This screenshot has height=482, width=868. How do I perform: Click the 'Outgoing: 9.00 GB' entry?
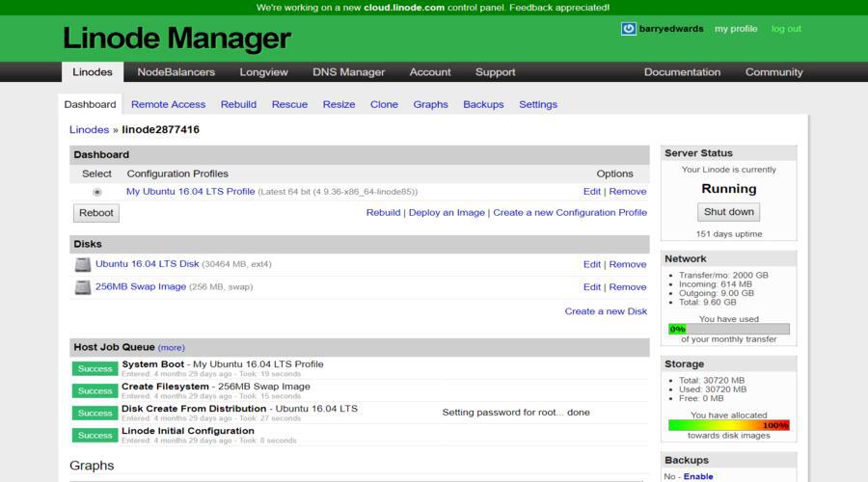pyautogui.click(x=717, y=293)
